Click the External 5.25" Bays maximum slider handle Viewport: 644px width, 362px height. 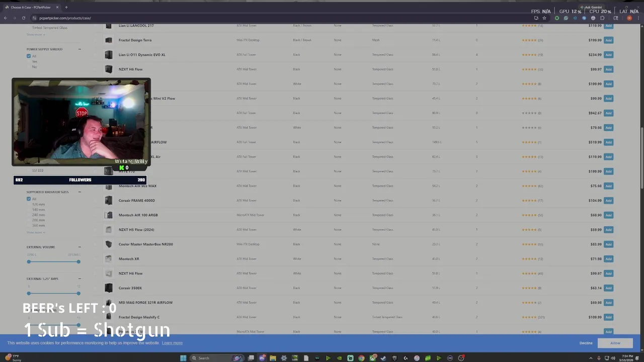78,294
